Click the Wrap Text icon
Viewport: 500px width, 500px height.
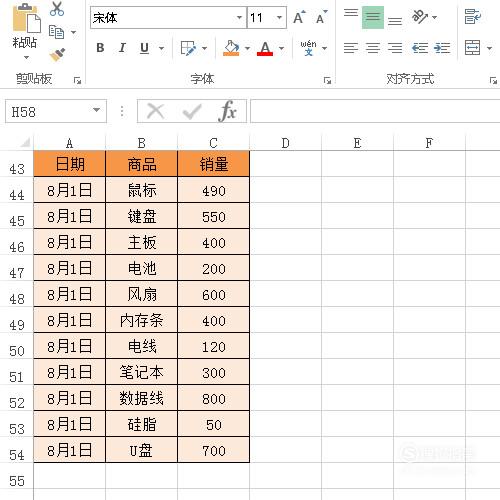pyautogui.click(x=473, y=17)
